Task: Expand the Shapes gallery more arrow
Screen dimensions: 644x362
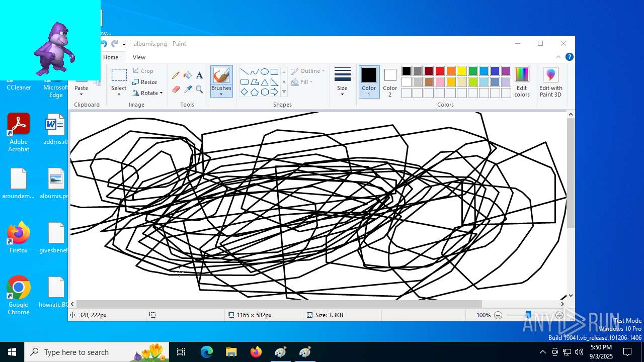Action: coord(284,92)
